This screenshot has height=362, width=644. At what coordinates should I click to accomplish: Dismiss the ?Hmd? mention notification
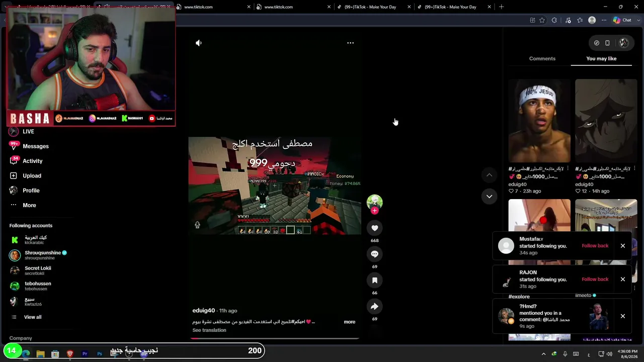point(622,316)
